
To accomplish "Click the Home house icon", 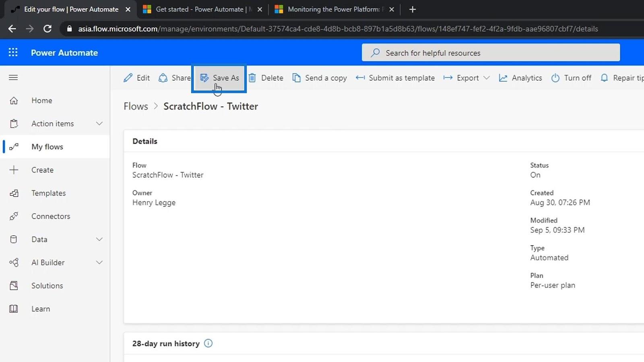I will pyautogui.click(x=14, y=101).
